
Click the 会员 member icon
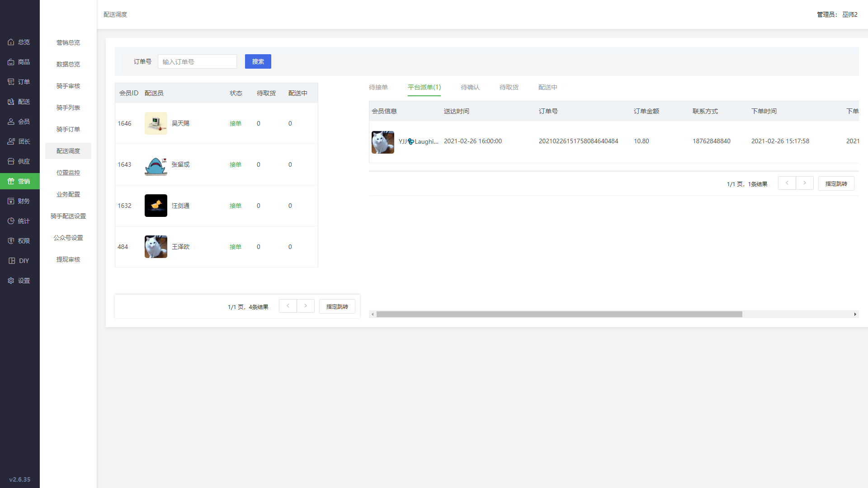[x=11, y=122]
